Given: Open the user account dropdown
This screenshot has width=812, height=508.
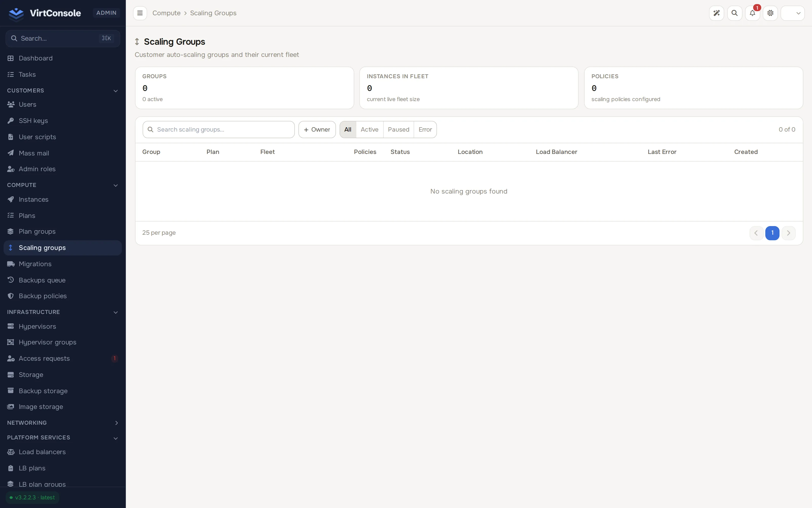Looking at the screenshot, I should pyautogui.click(x=792, y=13).
